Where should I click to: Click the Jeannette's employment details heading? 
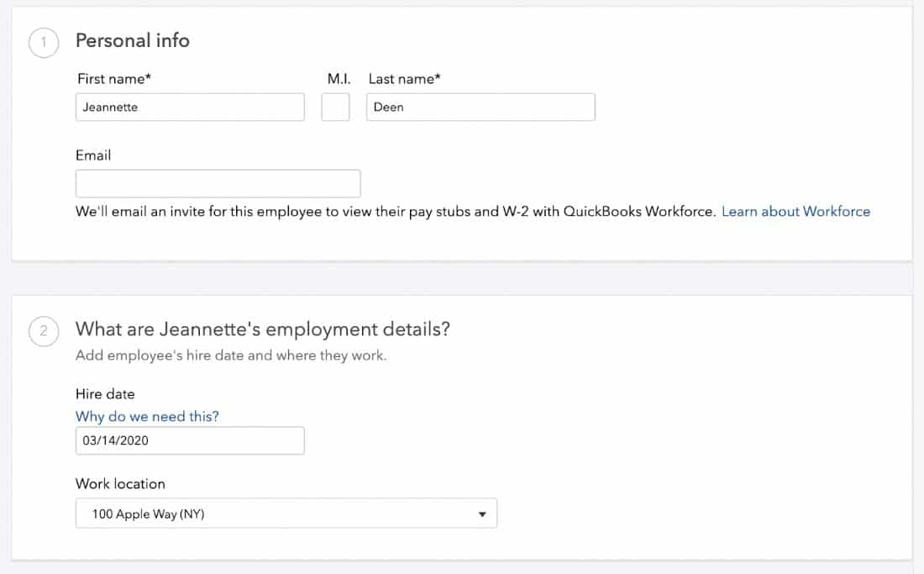pos(263,329)
